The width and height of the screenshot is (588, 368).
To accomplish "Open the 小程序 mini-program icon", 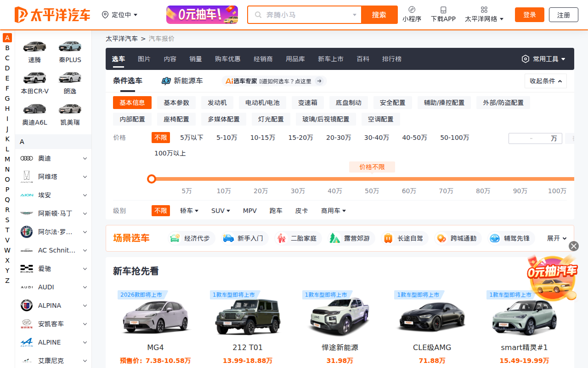I will click(x=412, y=9).
